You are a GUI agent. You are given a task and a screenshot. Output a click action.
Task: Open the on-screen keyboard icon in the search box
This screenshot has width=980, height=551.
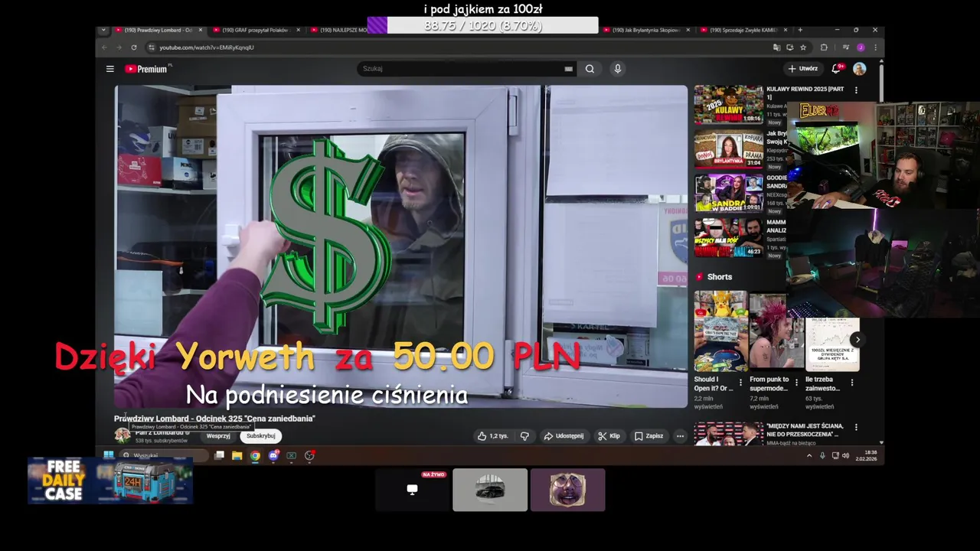click(x=568, y=69)
